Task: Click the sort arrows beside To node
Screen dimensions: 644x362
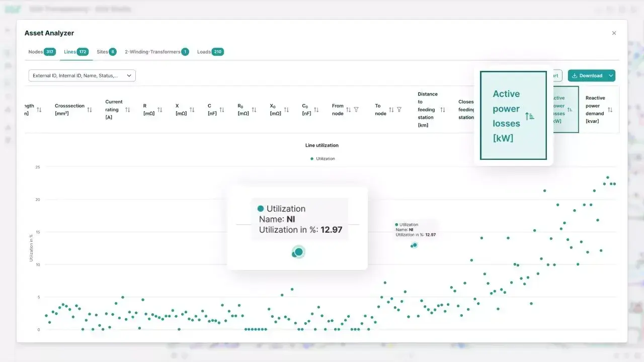Action: pos(391,110)
